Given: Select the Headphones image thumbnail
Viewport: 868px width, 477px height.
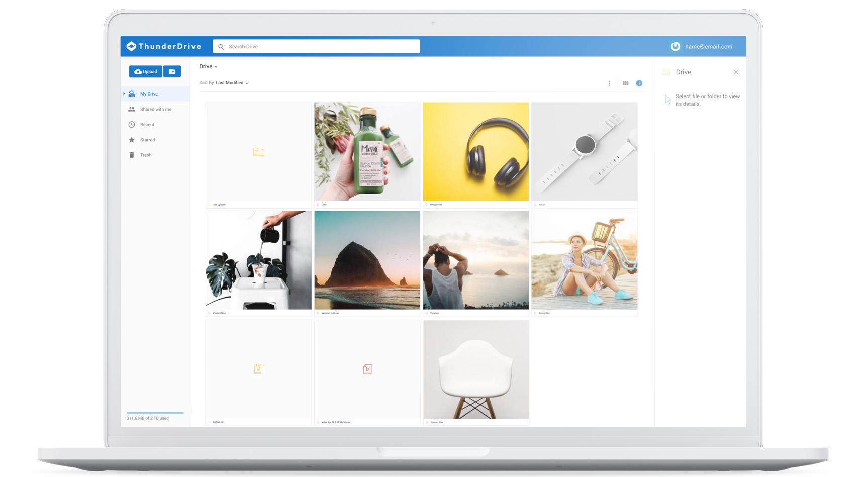Looking at the screenshot, I should point(476,152).
